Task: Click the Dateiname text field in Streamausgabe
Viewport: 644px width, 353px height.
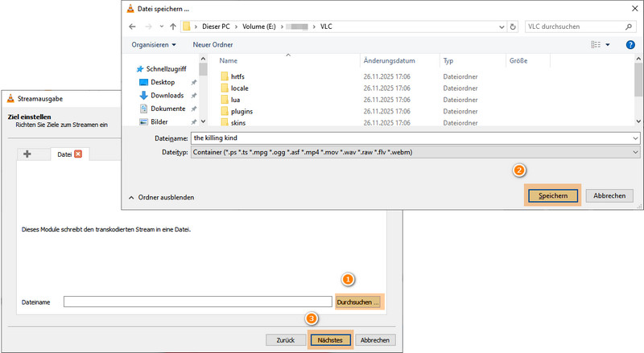Action: (x=197, y=302)
